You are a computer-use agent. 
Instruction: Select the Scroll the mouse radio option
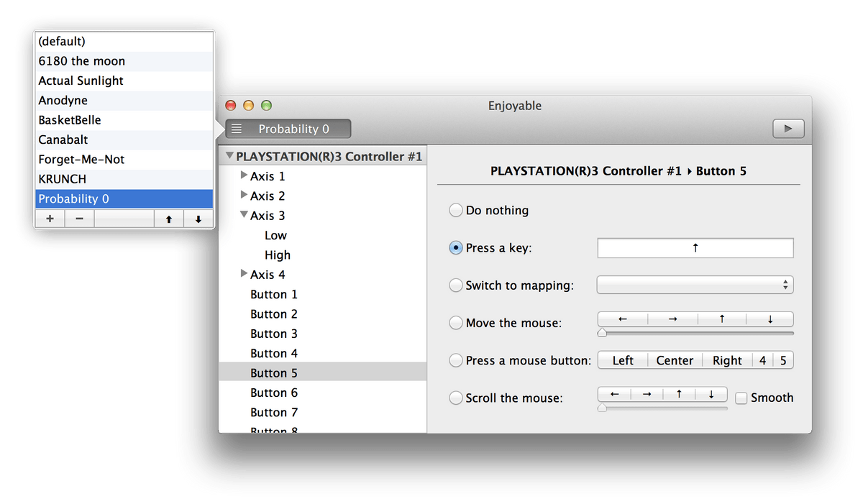point(456,398)
